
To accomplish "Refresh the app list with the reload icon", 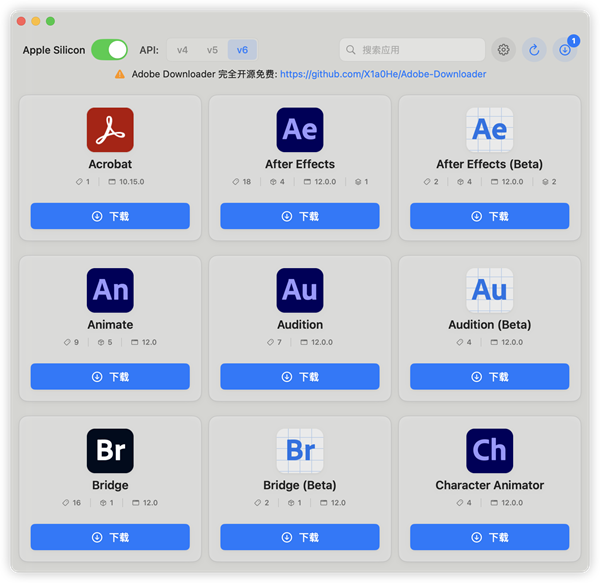I will 534,50.
